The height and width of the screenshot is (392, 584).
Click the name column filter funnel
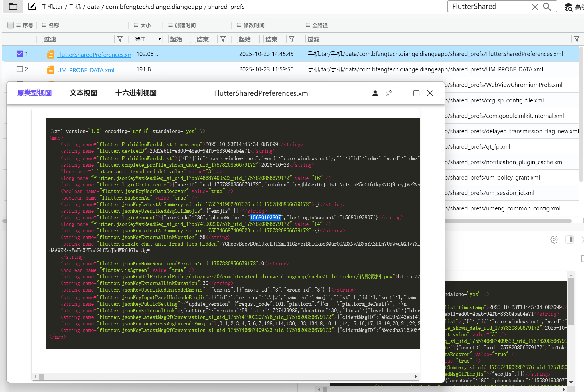point(120,39)
